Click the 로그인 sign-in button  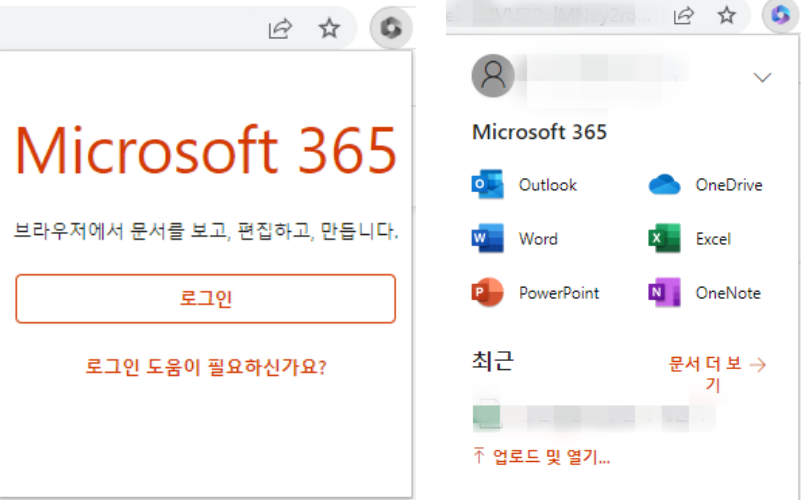click(x=205, y=299)
